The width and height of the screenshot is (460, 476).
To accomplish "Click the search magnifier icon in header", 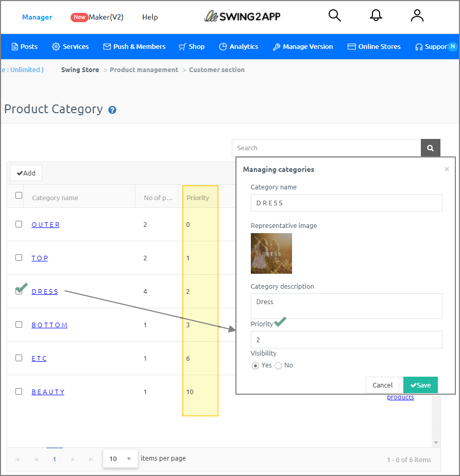I will coord(335,16).
